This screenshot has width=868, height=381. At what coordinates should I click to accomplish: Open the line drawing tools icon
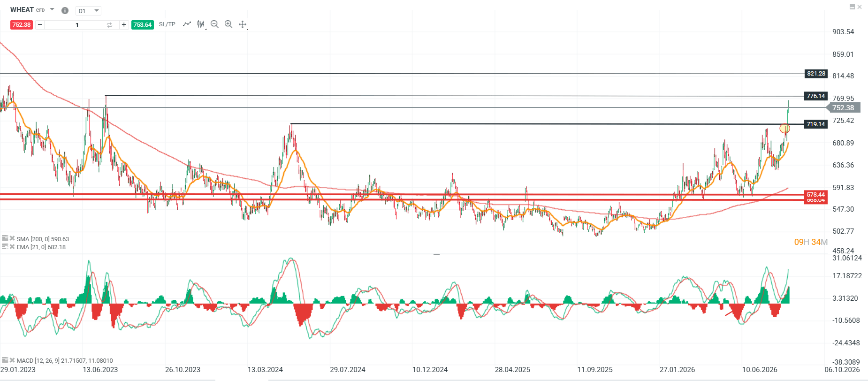point(187,24)
